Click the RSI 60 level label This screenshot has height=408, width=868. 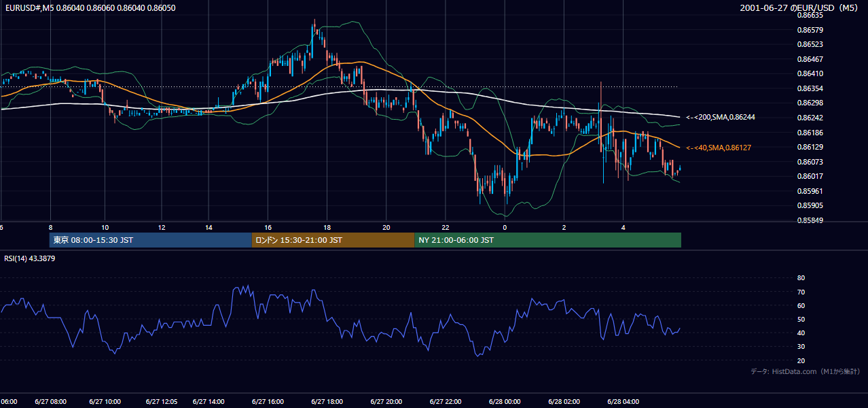coord(801,305)
